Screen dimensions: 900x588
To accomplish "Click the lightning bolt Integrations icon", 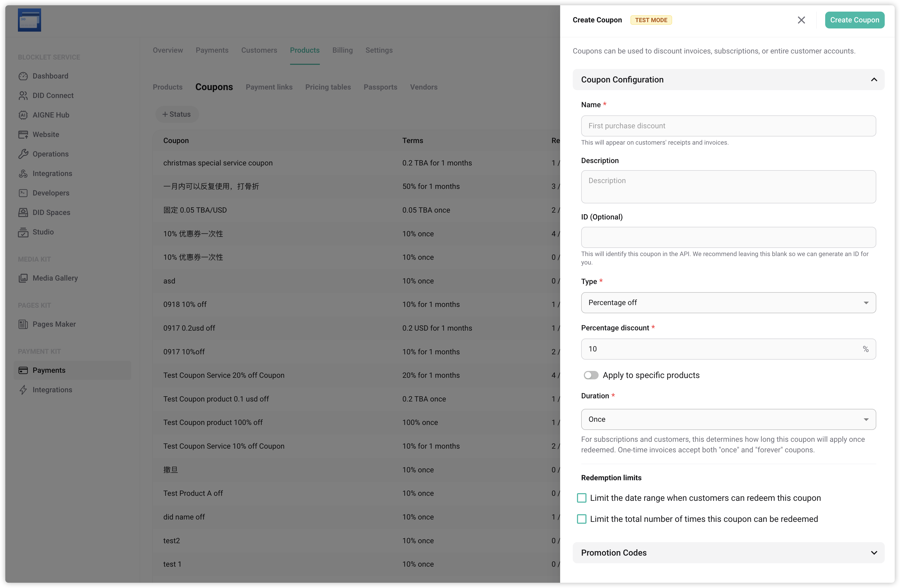I will [23, 390].
